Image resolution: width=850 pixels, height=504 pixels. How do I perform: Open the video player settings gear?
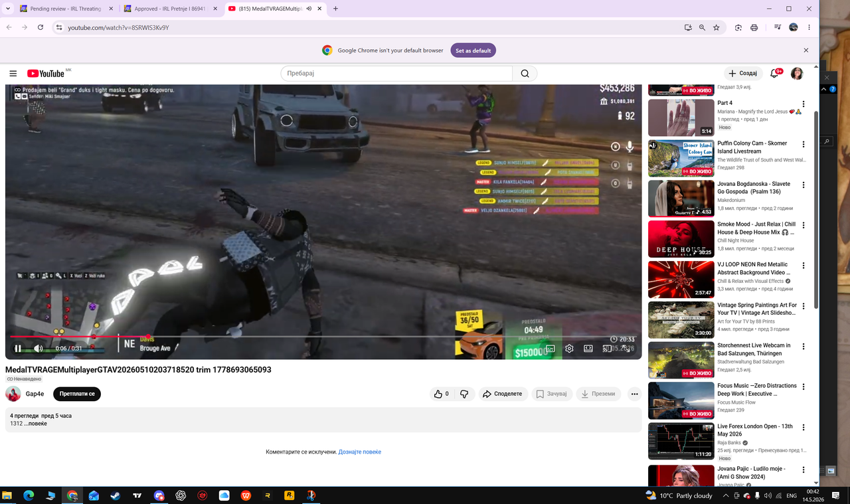[x=569, y=349]
